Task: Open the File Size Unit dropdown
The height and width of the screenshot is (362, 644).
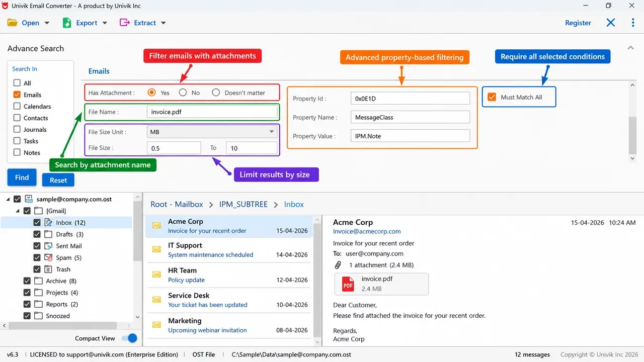Action: 212,132
